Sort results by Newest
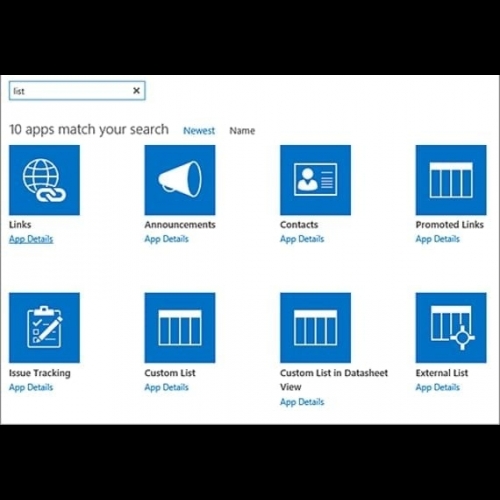 [199, 131]
